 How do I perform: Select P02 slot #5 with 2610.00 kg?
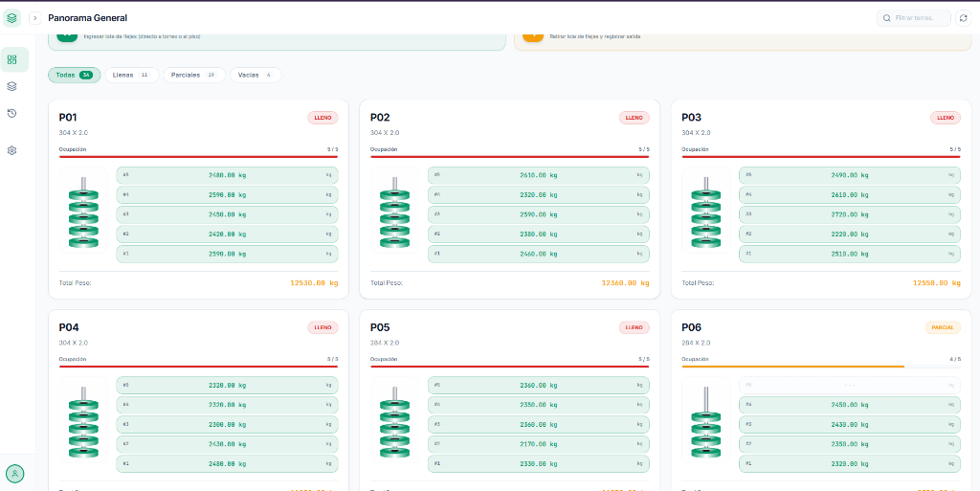[539, 175]
